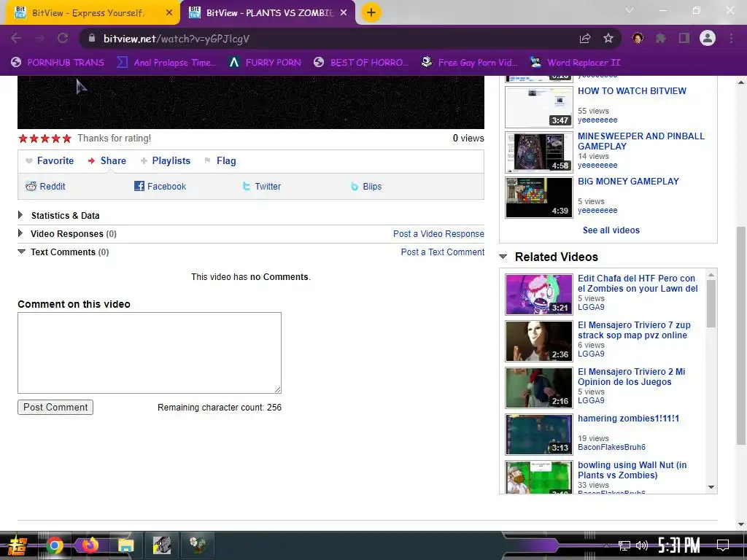Image resolution: width=747 pixels, height=560 pixels.
Task: Click the avatar extension icon in toolbar
Action: (x=638, y=38)
